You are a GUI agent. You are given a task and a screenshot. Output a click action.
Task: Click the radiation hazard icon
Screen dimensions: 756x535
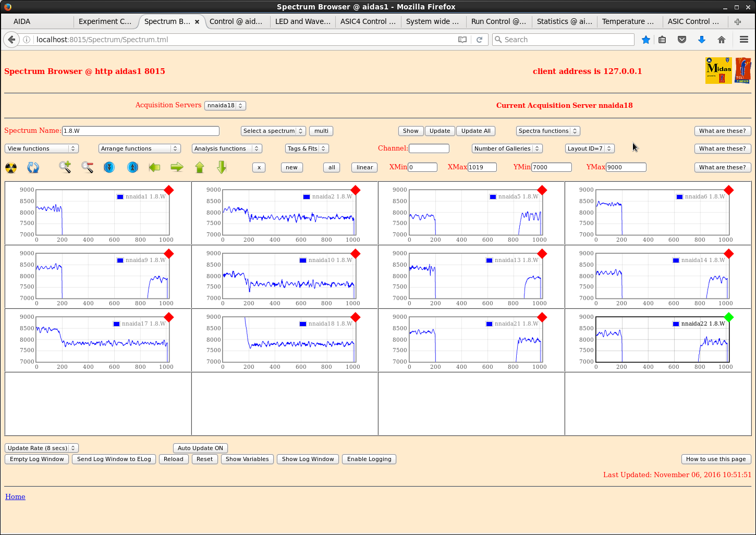(11, 168)
